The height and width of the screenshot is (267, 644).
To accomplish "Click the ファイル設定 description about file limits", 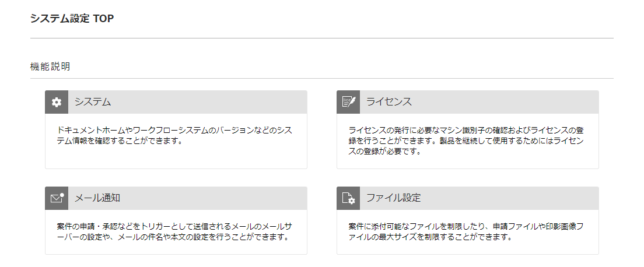I will (466, 232).
